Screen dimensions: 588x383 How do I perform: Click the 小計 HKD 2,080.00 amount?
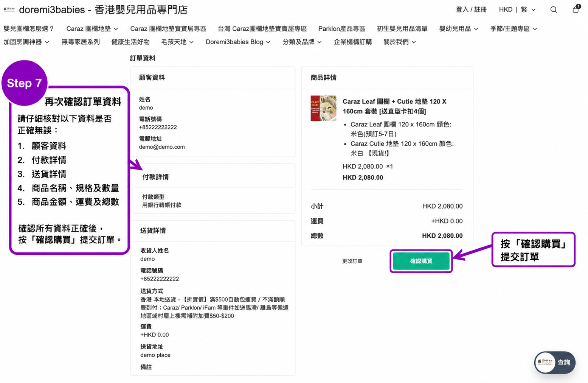click(442, 206)
